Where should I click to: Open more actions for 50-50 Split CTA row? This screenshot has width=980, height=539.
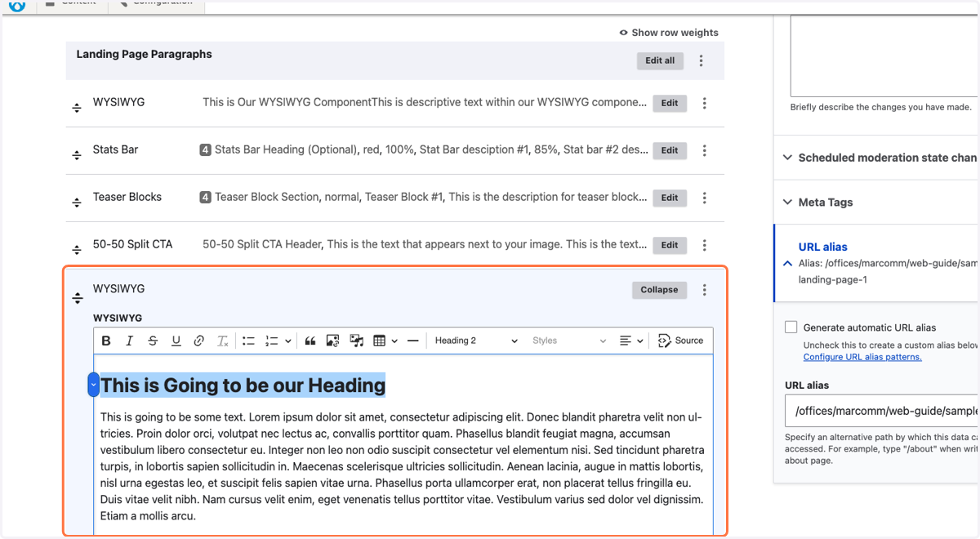coord(705,245)
